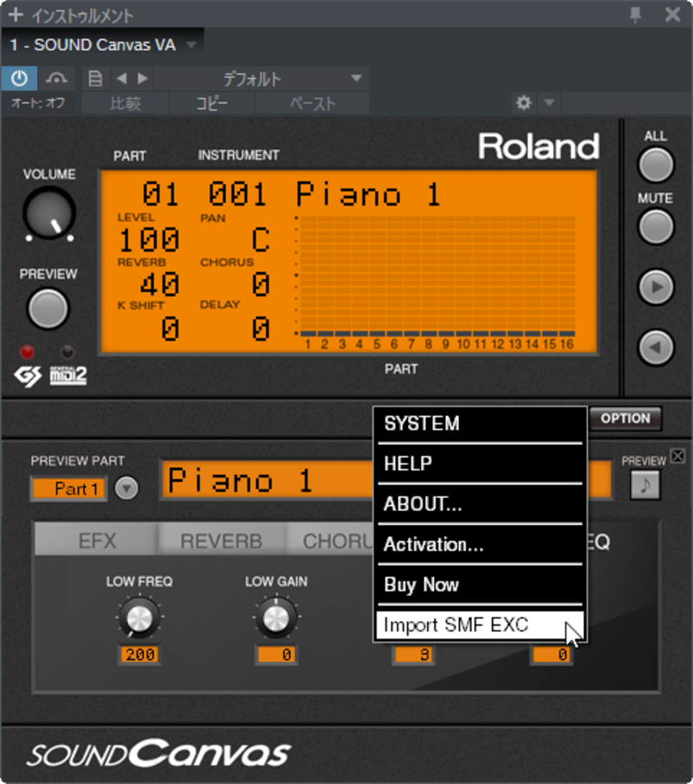Screen dimensions: 693x784
Task: Switch to the CHORUS tab
Action: tap(330, 541)
